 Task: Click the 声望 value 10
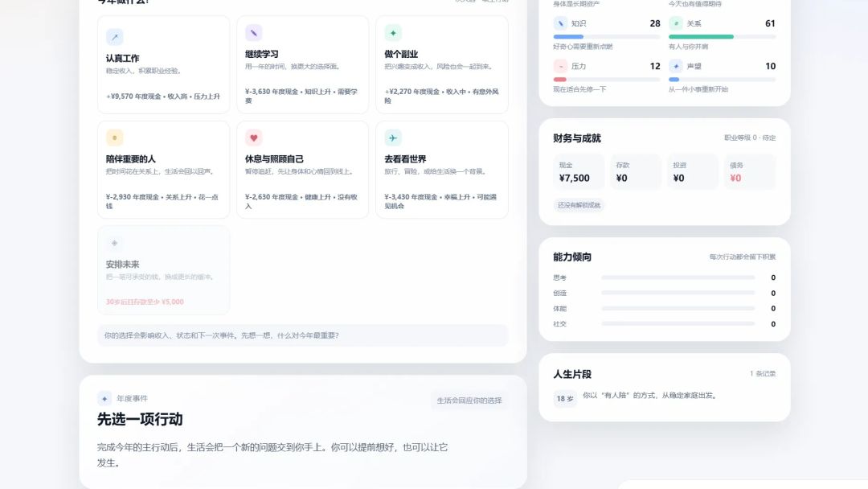[770, 66]
